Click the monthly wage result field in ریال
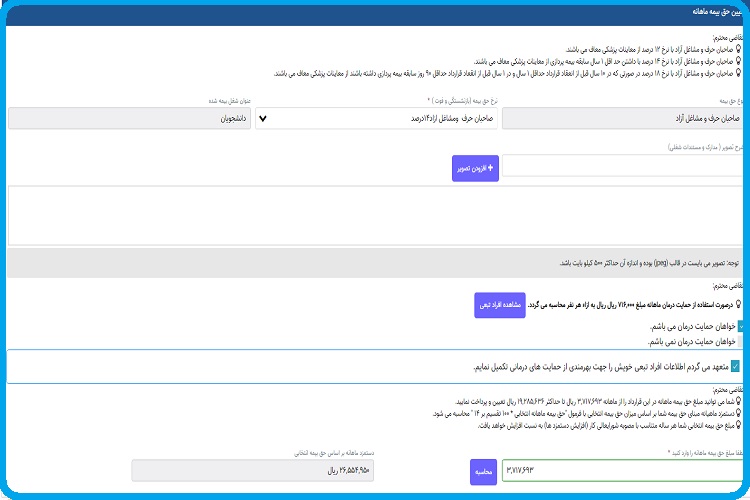The height and width of the screenshot is (500, 750). coord(253,471)
